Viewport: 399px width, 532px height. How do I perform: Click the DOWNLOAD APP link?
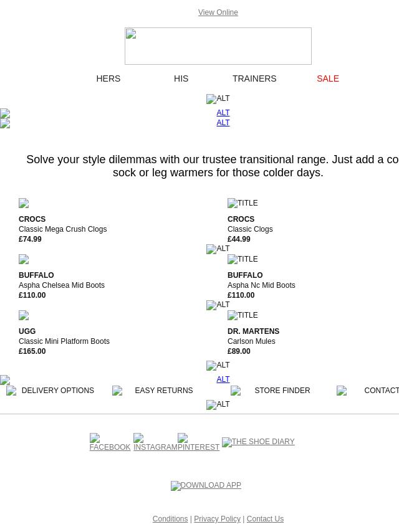pyautogui.click(x=206, y=485)
